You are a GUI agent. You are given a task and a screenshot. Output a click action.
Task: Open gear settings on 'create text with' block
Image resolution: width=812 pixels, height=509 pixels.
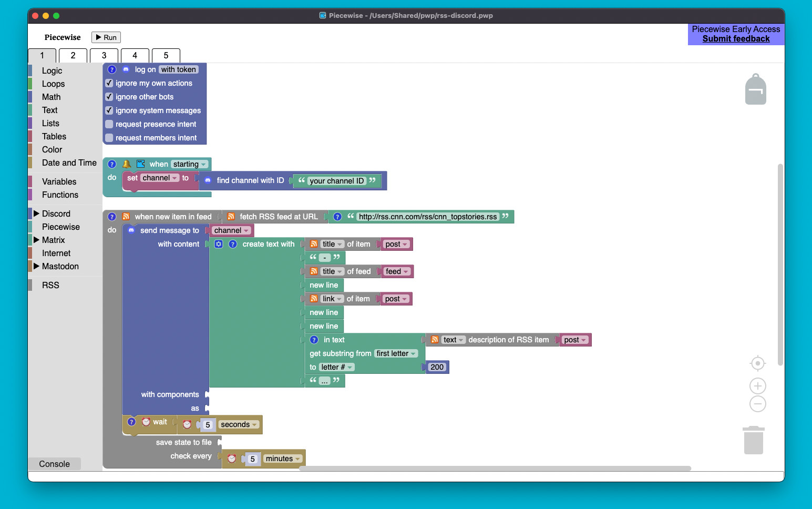[x=219, y=244]
